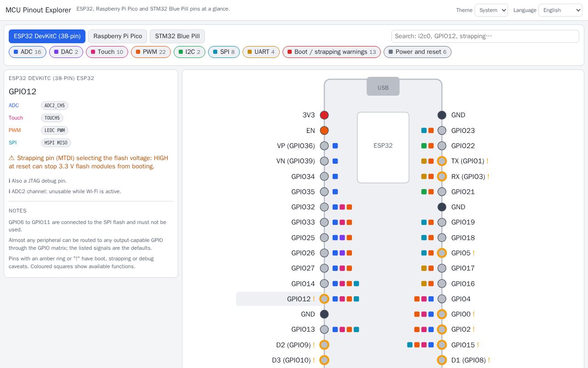Click the TOUCH5 function tag
The image size is (588, 368).
[52, 118]
